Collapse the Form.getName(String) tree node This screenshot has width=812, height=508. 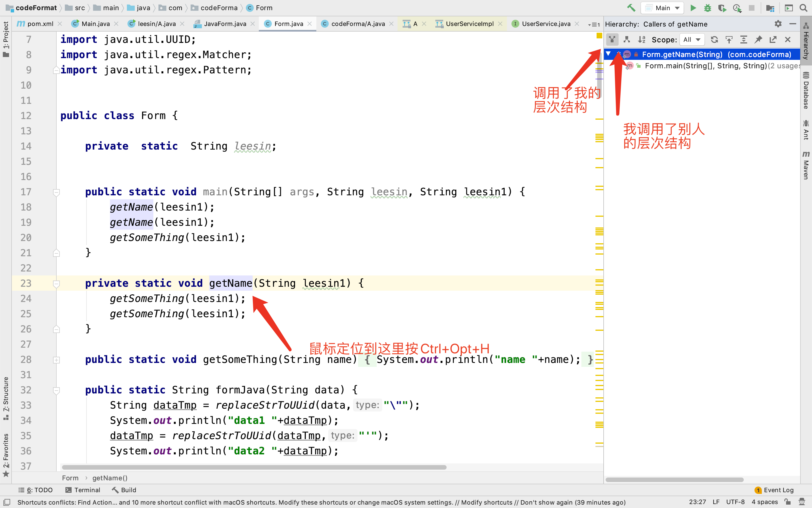point(608,54)
